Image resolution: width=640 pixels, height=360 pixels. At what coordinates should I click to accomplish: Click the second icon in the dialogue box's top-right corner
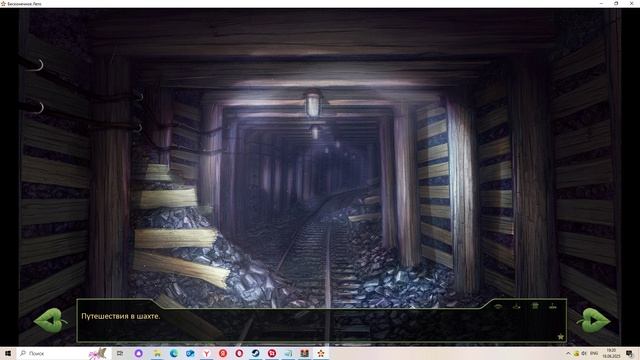516,306
